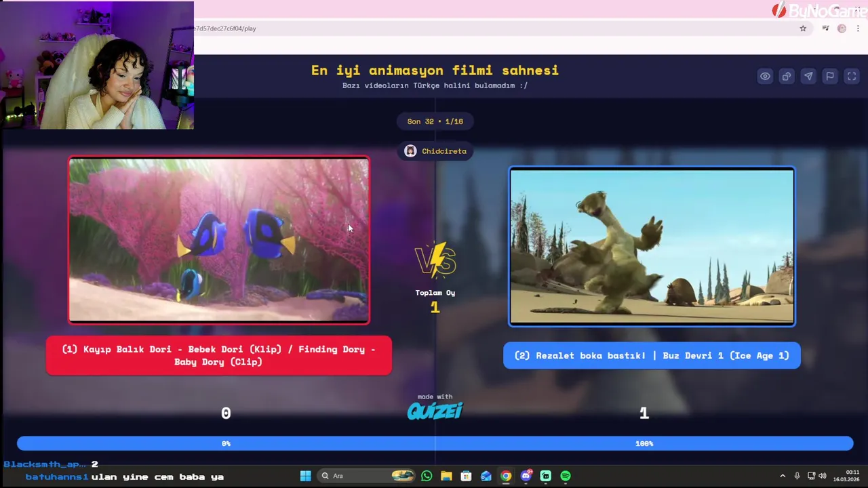Bookmark this page with the star icon
This screenshot has height=488, width=868.
click(x=803, y=28)
